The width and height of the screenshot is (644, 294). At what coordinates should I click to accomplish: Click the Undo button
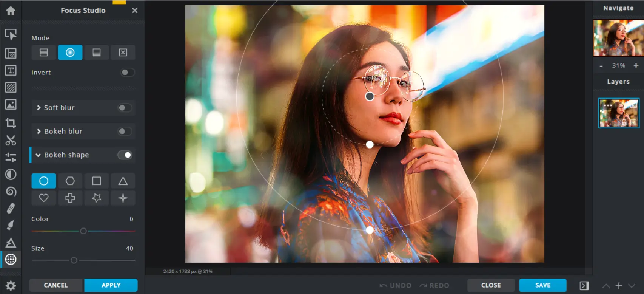point(396,286)
